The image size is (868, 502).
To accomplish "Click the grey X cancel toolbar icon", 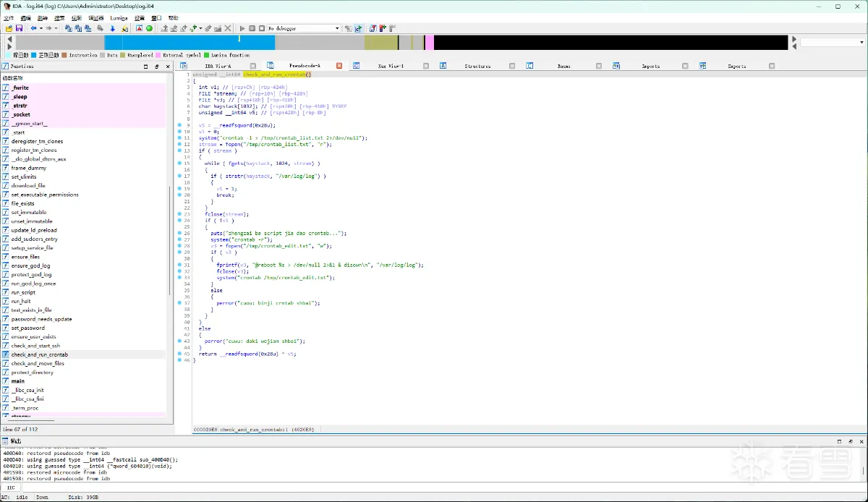I will click(x=228, y=28).
